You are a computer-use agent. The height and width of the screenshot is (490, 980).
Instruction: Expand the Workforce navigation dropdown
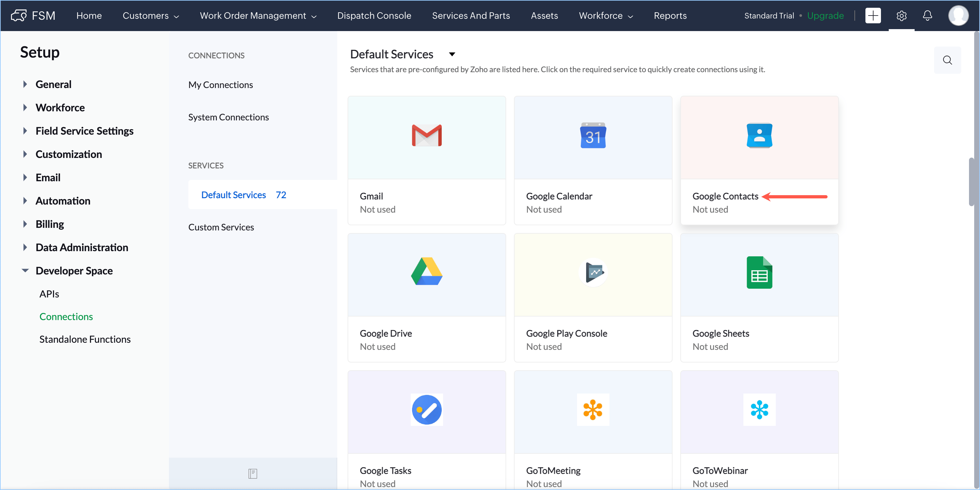coord(606,16)
